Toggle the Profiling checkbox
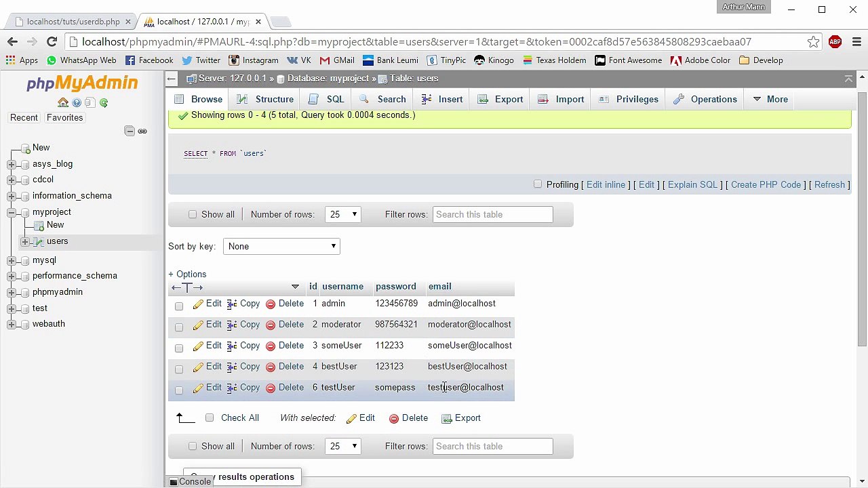This screenshot has width=868, height=488. pyautogui.click(x=538, y=184)
